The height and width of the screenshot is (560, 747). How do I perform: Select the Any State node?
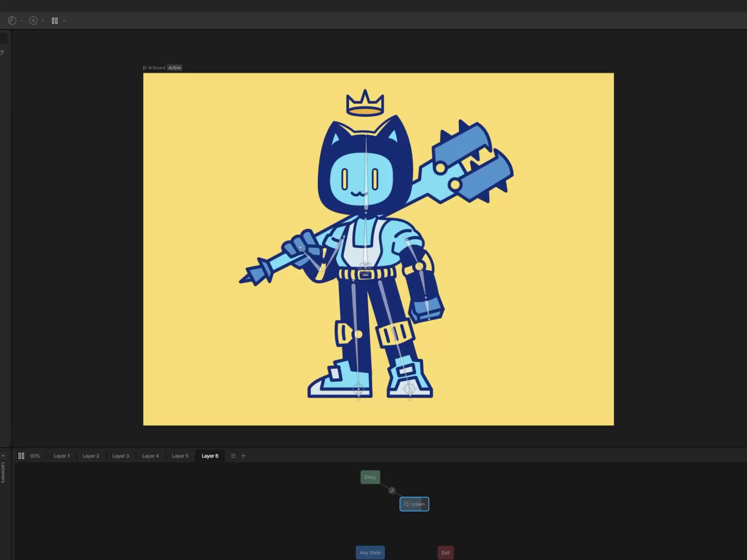(370, 552)
